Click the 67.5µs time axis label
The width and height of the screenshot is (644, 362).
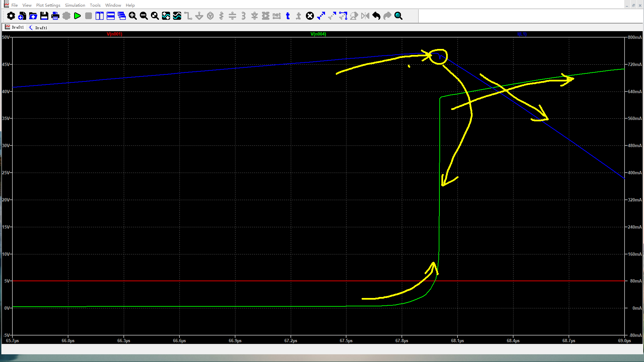tap(346, 341)
